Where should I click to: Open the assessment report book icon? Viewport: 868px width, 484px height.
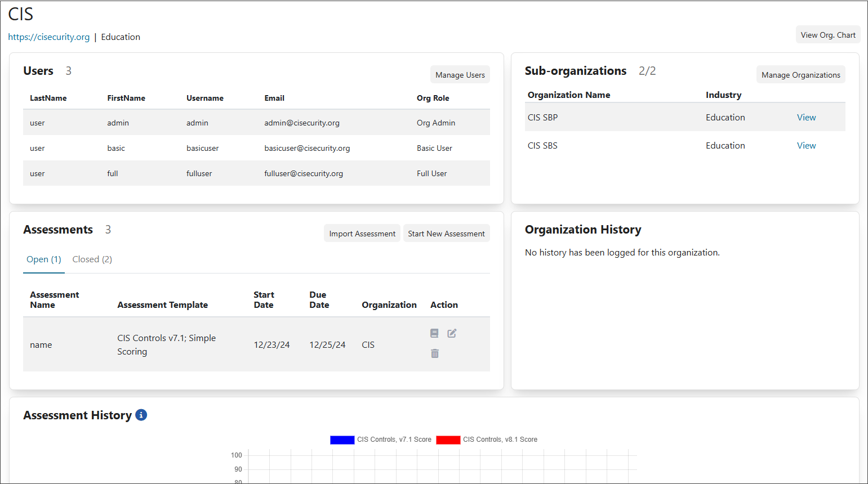434,333
